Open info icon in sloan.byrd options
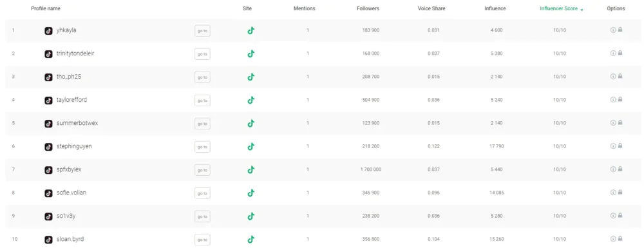The width and height of the screenshot is (644, 248). click(x=613, y=238)
